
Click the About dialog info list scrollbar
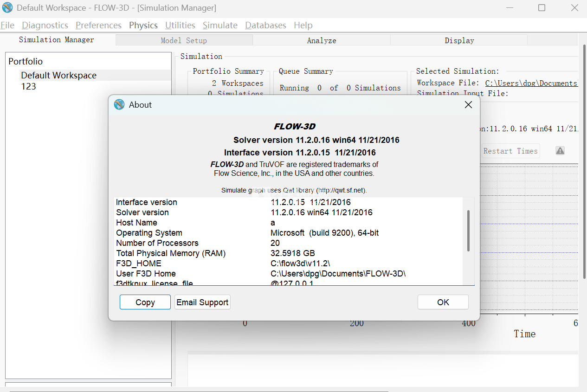(469, 231)
